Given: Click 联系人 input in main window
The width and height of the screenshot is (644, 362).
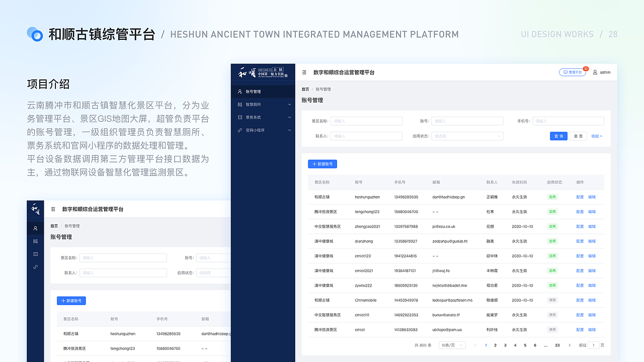Looking at the screenshot, I should tap(366, 136).
